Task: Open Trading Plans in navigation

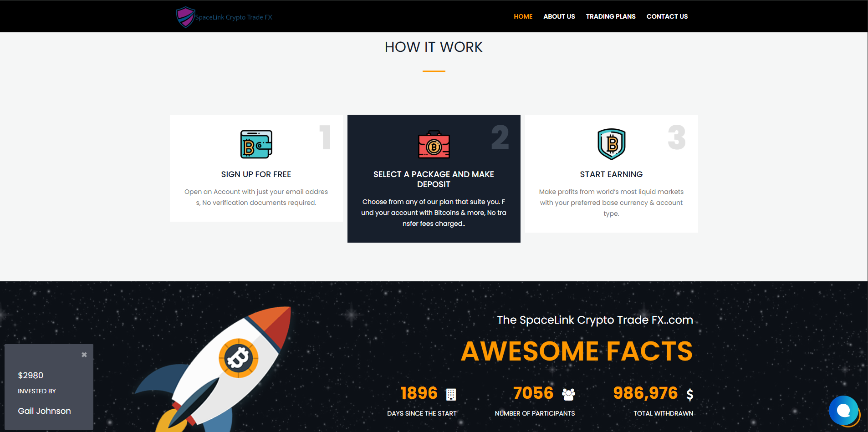Action: tap(610, 16)
